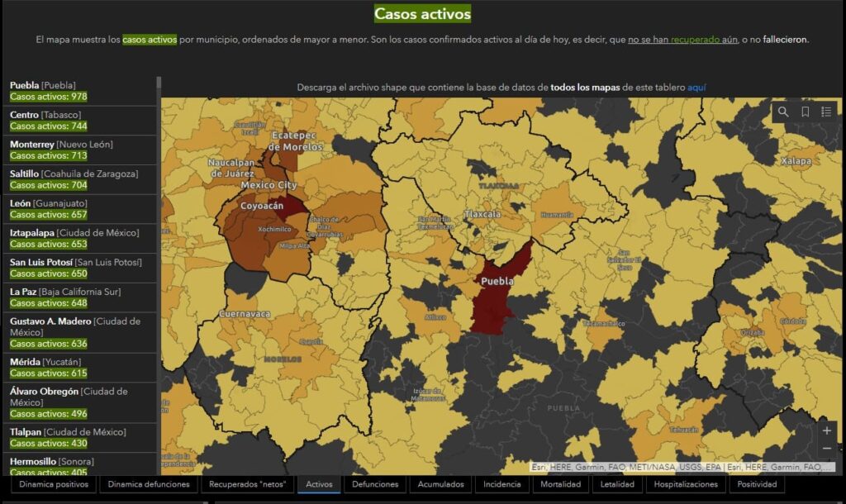Screen dimensions: 846x504
Task: Open the map bookmarks panel
Action: coord(805,112)
